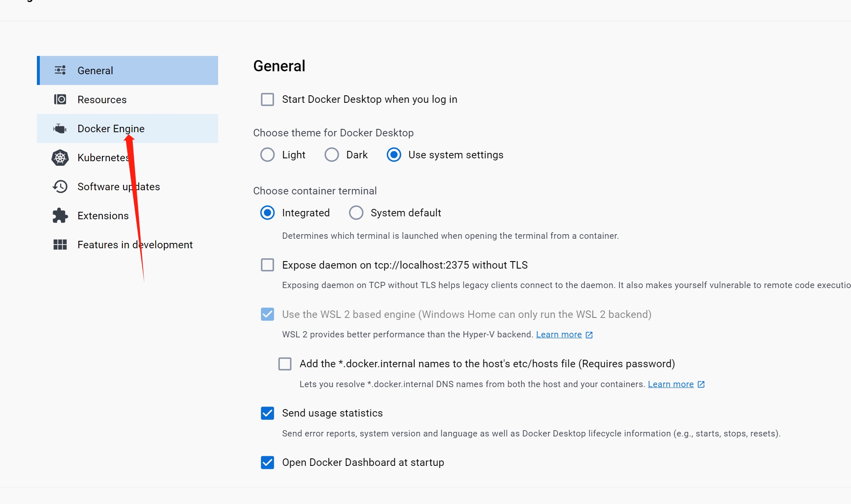Image resolution: width=851 pixels, height=504 pixels.
Task: Open Kubernetes settings
Action: (x=127, y=157)
